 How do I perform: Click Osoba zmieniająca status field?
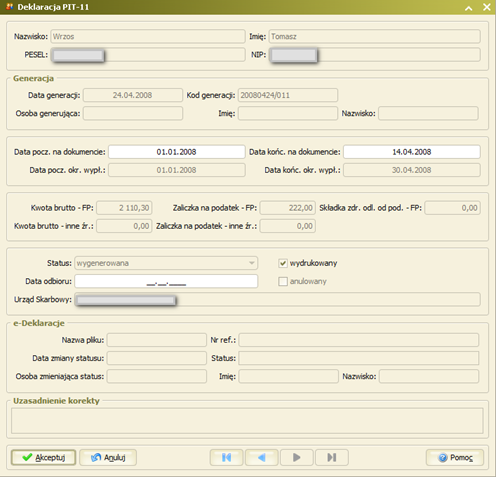tap(157, 376)
